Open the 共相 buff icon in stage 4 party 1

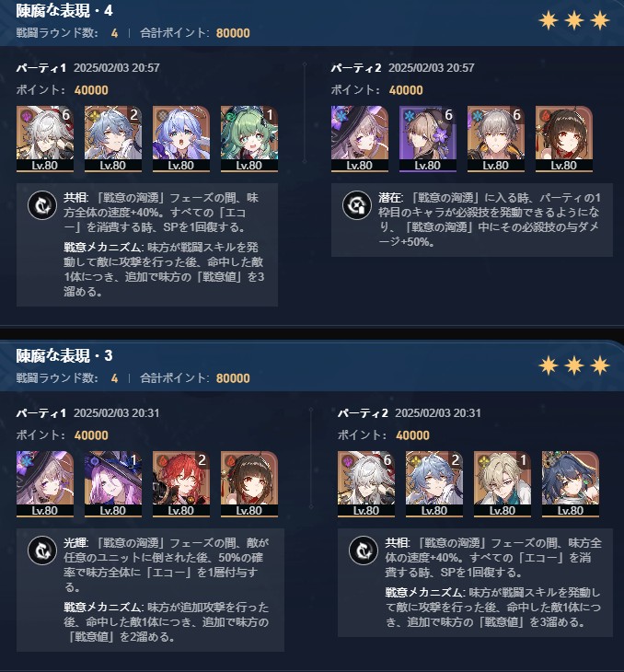click(x=42, y=205)
